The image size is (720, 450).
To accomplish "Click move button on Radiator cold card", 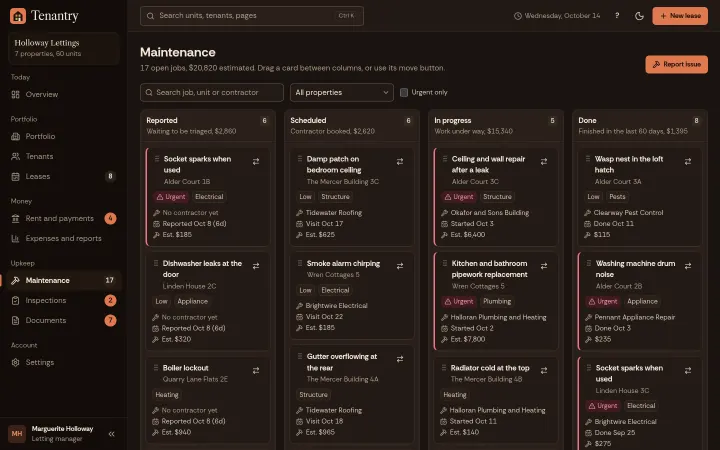I will click(544, 371).
